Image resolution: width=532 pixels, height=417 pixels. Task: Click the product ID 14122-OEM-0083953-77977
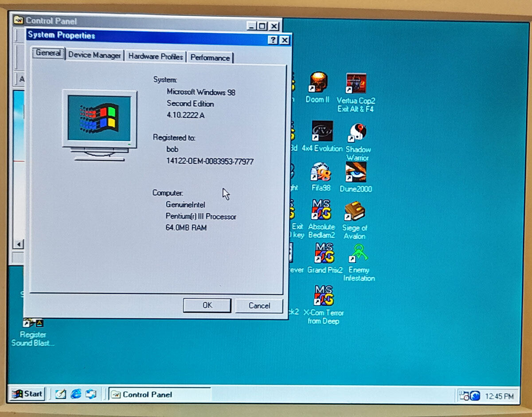tap(210, 161)
